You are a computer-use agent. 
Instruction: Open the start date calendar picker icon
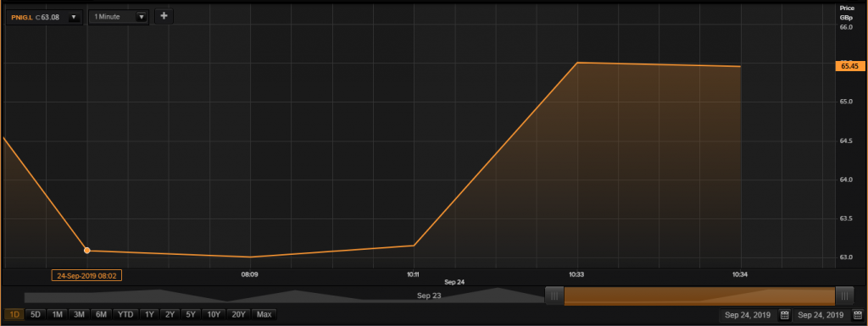tap(784, 316)
